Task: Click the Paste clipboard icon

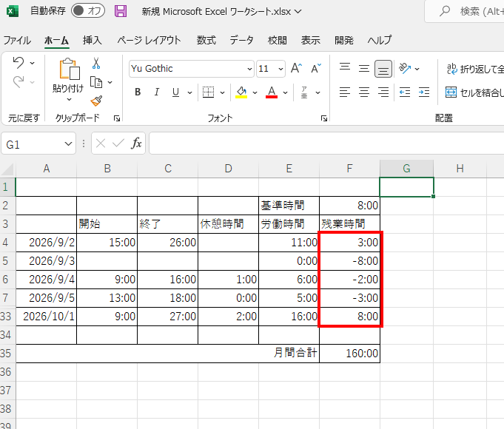Action: click(70, 69)
